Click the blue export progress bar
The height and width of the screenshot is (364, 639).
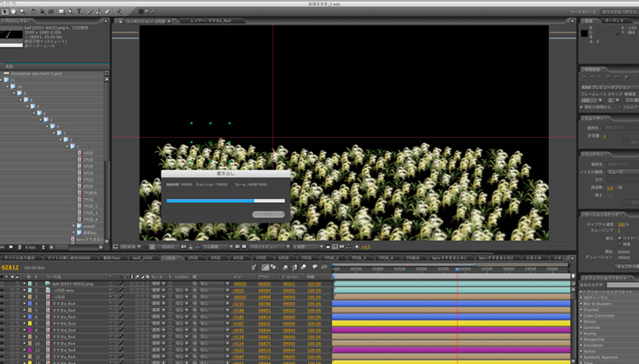210,201
